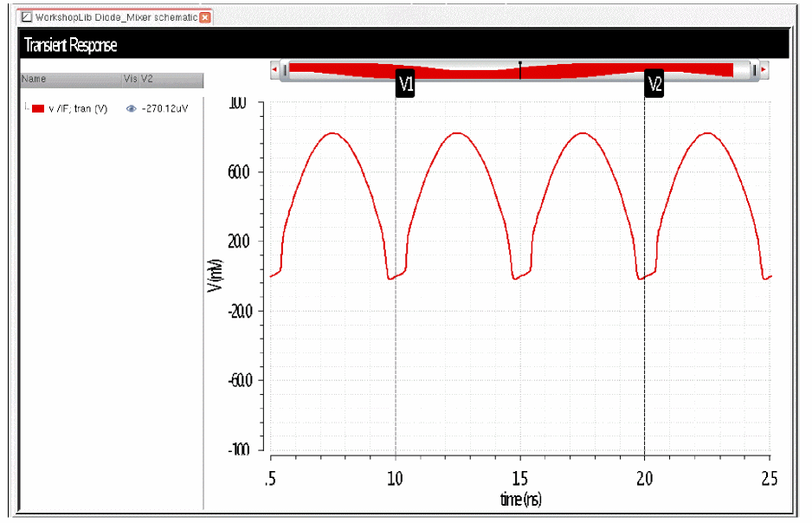Click the time (ns) x-axis label
This screenshot has width=812, height=523.
521,499
